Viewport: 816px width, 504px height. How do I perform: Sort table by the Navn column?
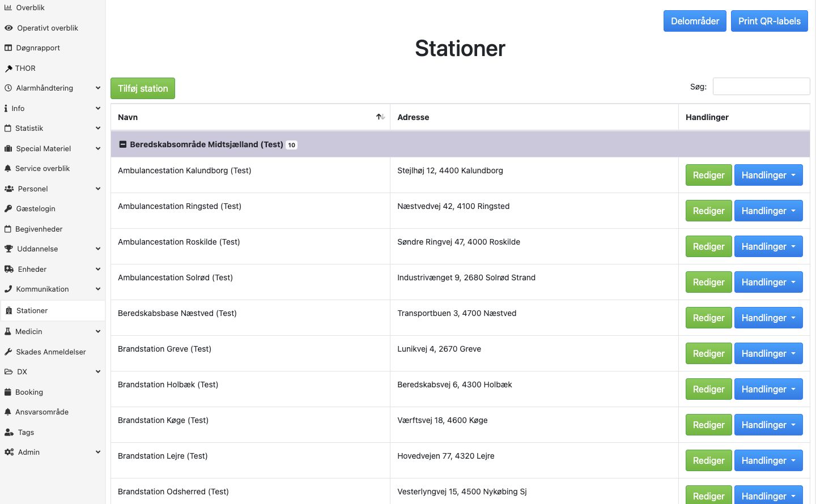pyautogui.click(x=250, y=117)
